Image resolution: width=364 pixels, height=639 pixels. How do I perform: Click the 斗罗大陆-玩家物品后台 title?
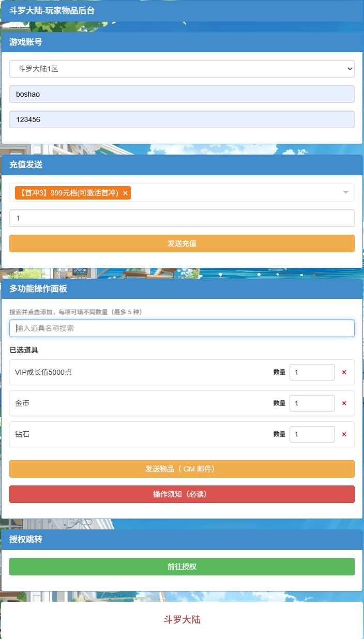[x=52, y=10]
